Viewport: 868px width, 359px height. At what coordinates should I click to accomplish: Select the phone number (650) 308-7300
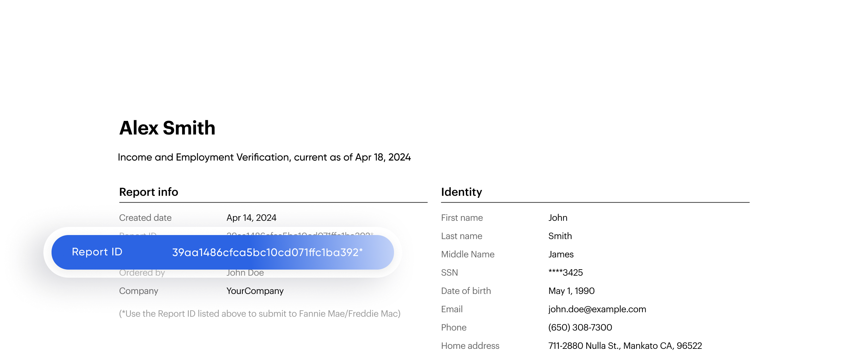(580, 328)
